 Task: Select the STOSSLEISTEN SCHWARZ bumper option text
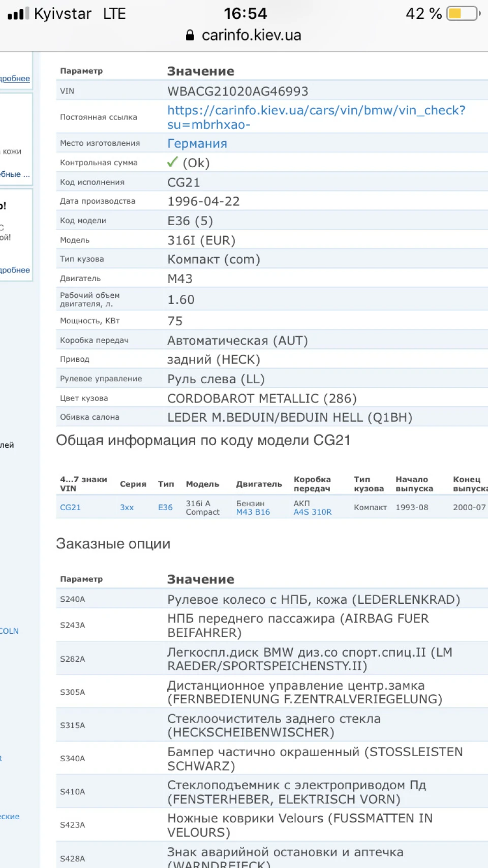[x=315, y=759]
